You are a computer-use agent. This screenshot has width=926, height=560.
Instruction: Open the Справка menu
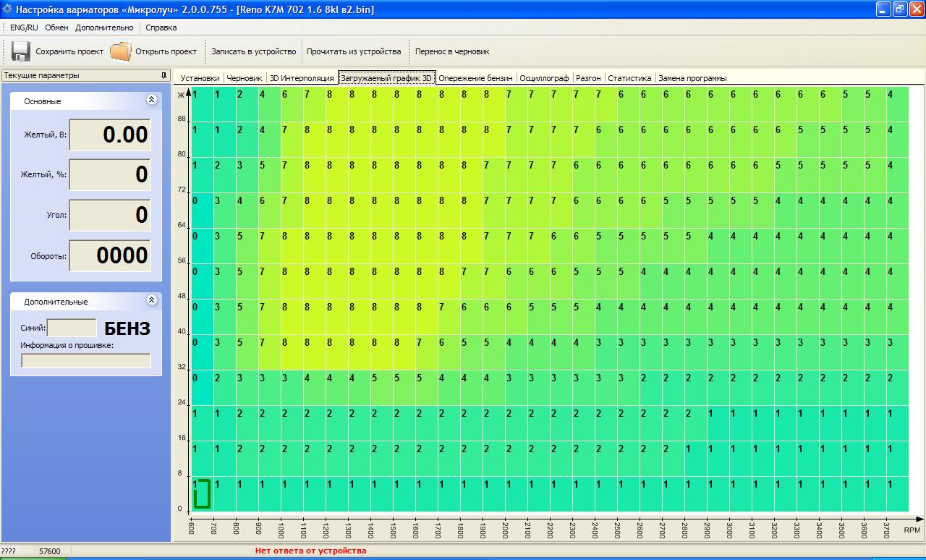[161, 27]
